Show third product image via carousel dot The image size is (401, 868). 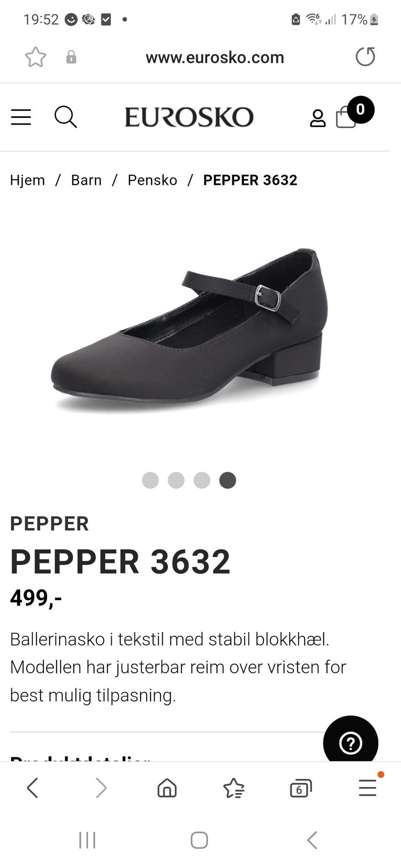[202, 480]
